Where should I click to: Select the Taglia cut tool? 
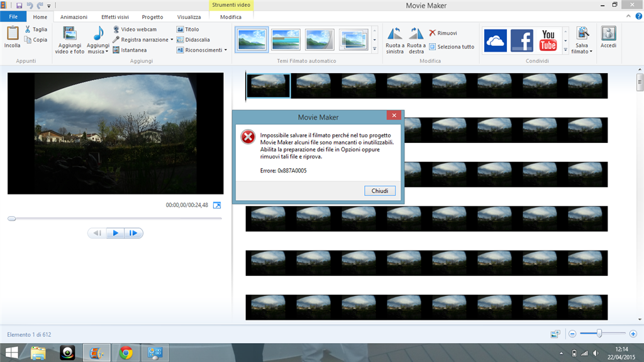(x=36, y=29)
